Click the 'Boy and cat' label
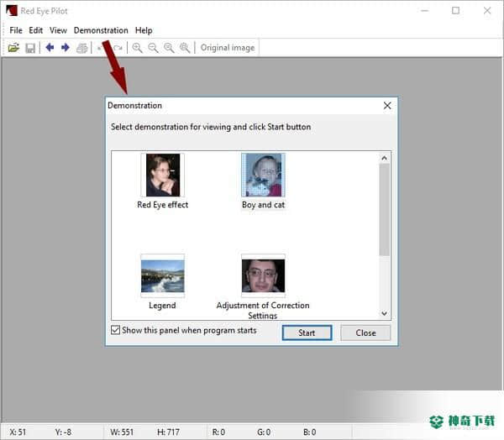The width and height of the screenshot is (504, 440). click(x=263, y=205)
